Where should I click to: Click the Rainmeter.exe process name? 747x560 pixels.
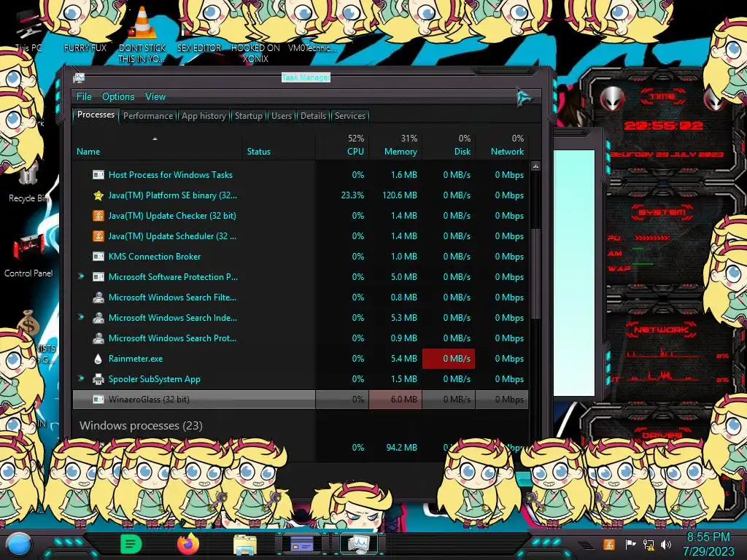point(136,359)
